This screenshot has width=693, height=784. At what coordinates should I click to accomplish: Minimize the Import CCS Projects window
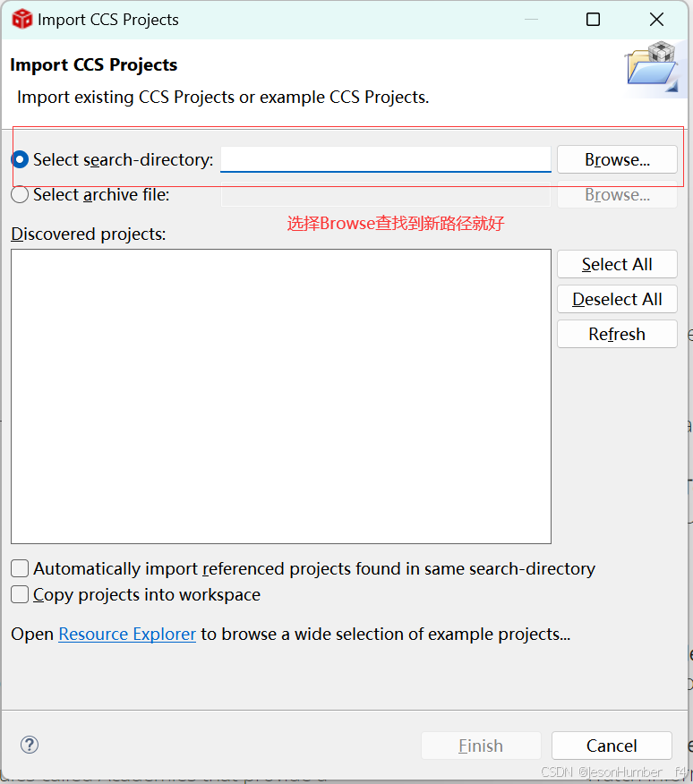[531, 19]
